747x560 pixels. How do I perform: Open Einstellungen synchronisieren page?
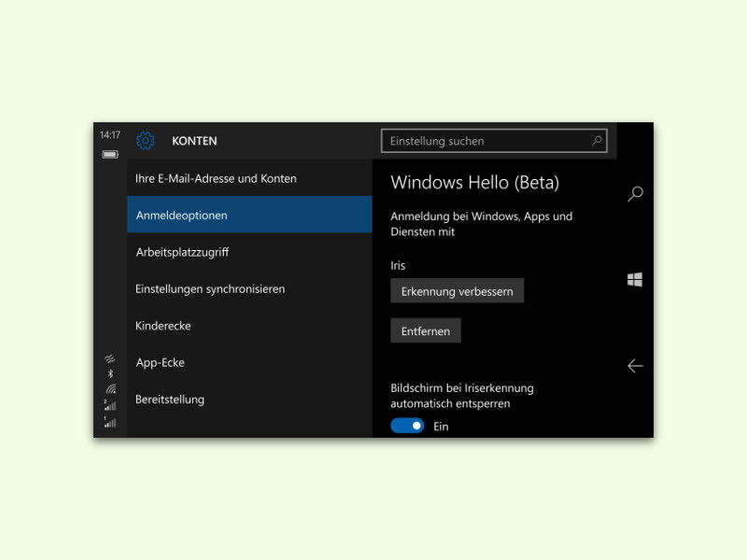(249, 288)
